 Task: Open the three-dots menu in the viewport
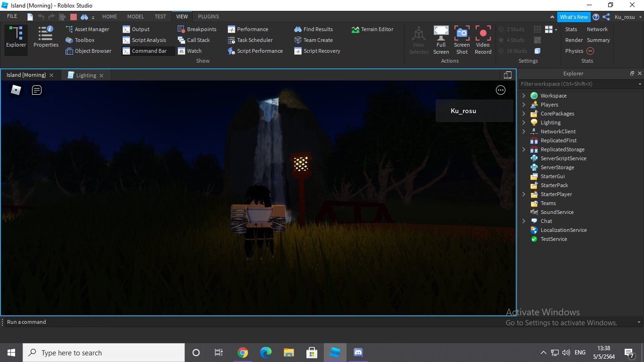[x=501, y=90]
